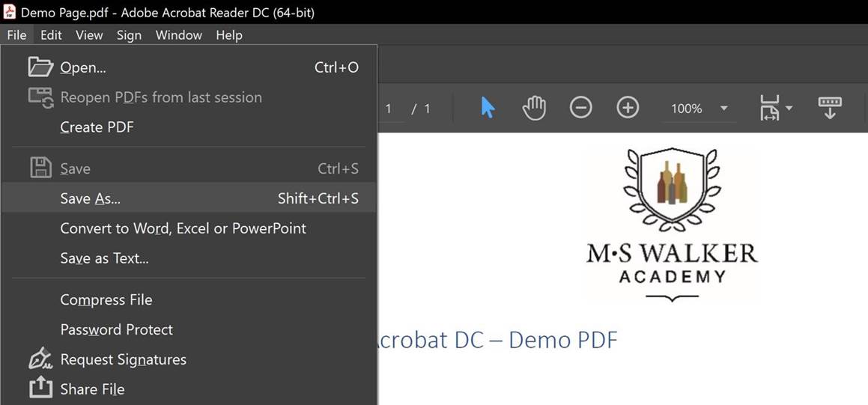Click the scrolling mode keyboard icon
The image size is (868, 405).
[830, 107]
